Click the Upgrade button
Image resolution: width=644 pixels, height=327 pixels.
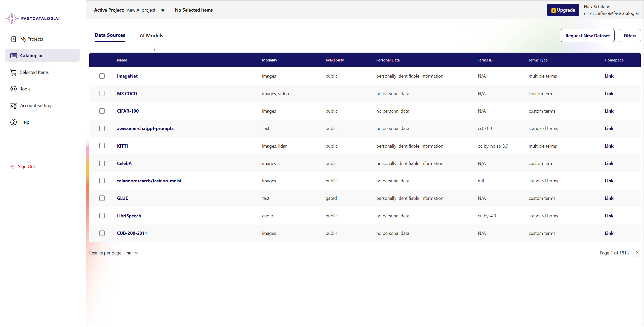(x=563, y=10)
